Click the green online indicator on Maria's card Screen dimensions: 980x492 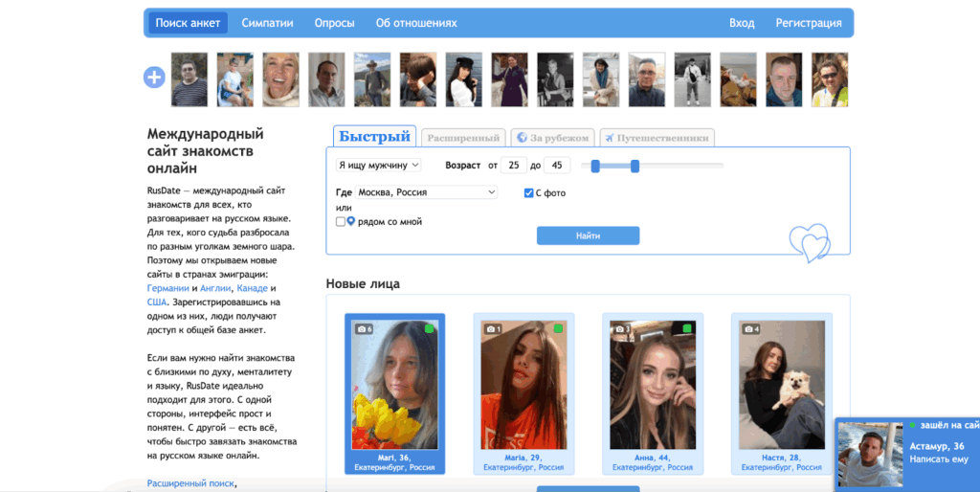point(558,328)
